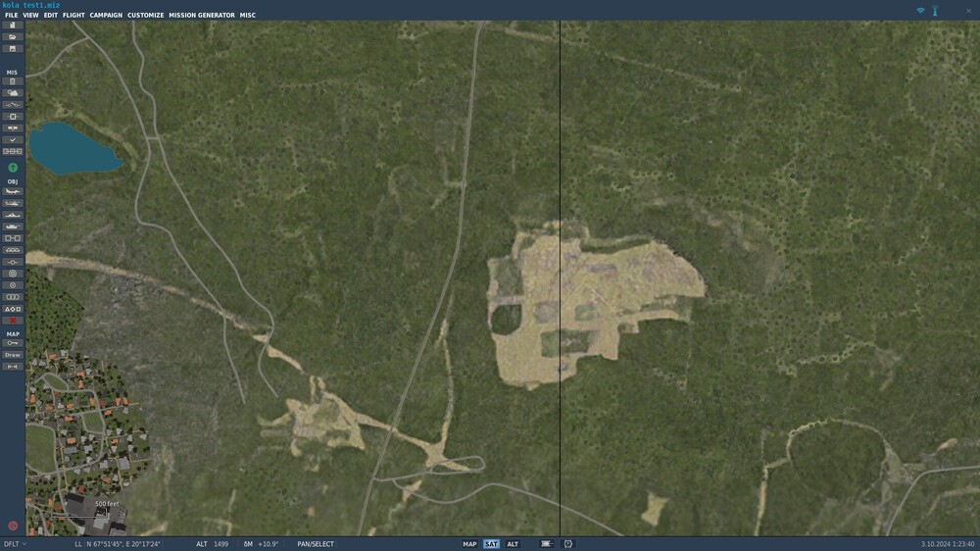Click the ALT 1499 altitude readout
Screen dimensions: 980x551
(213, 544)
